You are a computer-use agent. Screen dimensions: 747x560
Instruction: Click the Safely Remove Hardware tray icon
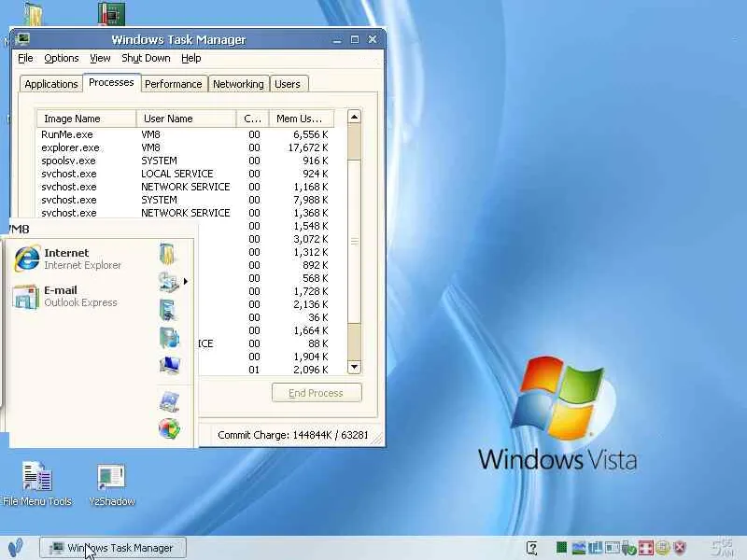click(x=628, y=549)
